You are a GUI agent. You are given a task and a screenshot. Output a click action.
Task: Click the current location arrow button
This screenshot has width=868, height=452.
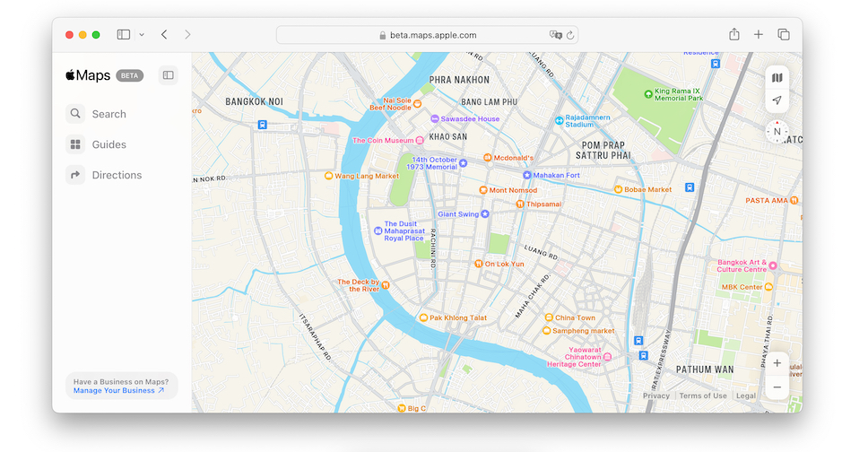pyautogui.click(x=777, y=100)
